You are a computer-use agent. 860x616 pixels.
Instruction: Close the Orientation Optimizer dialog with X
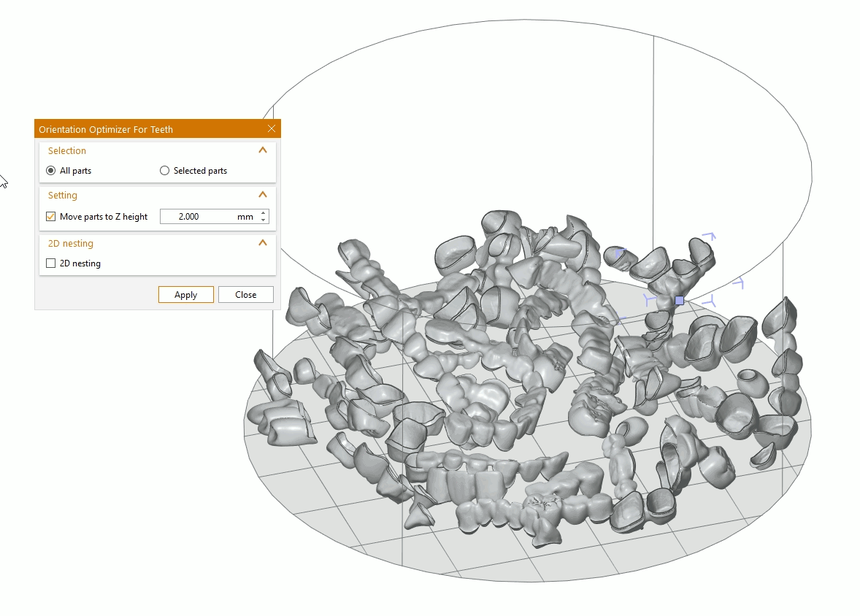272,129
